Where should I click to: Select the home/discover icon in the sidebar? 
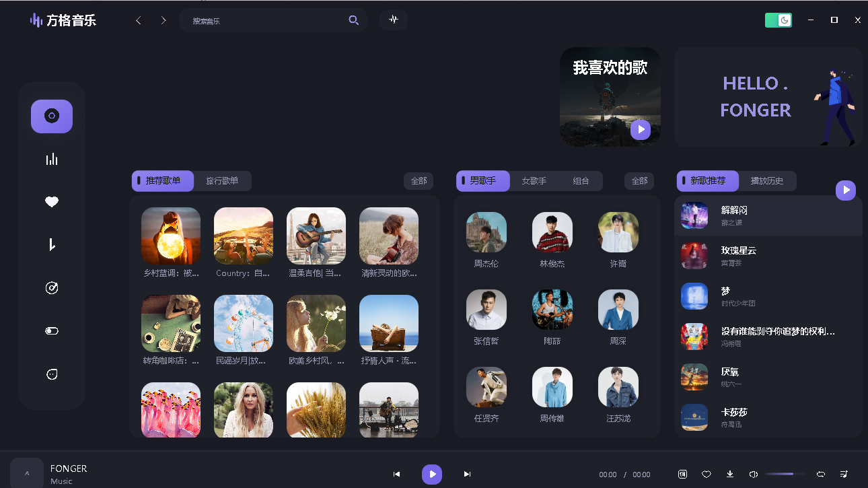tap(52, 116)
